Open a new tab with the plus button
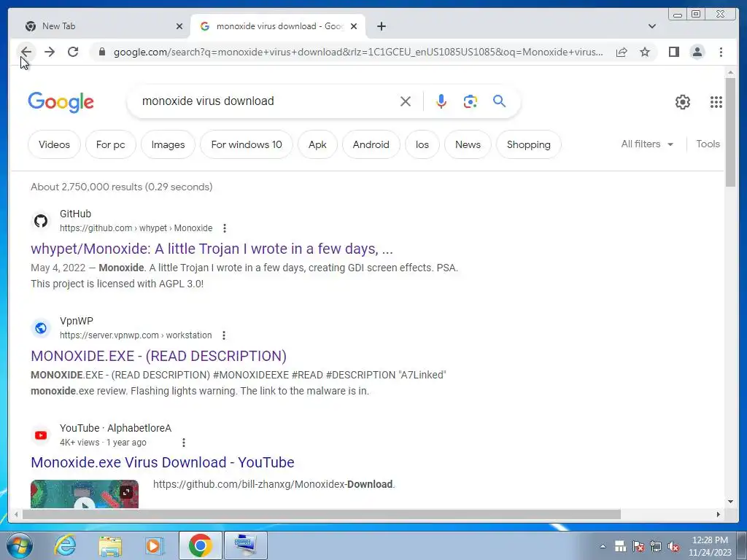The image size is (747, 560). pyautogui.click(x=381, y=26)
